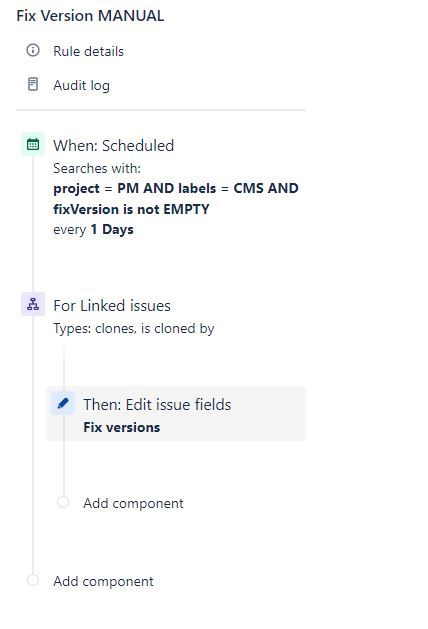Screen dimensions: 428x629
Task: Click the Types: clones, is cloned by text
Action: click(x=134, y=329)
